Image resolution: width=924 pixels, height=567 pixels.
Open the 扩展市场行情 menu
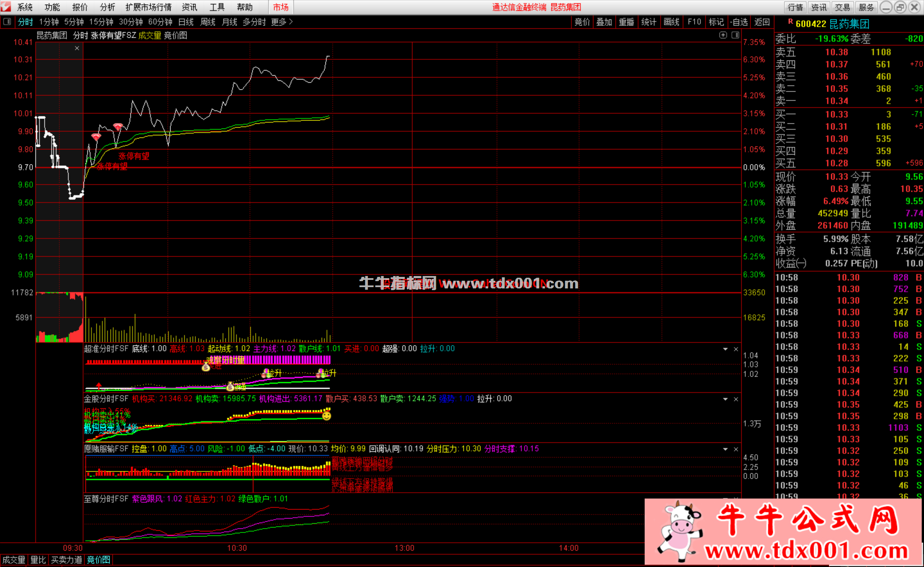coord(148,7)
